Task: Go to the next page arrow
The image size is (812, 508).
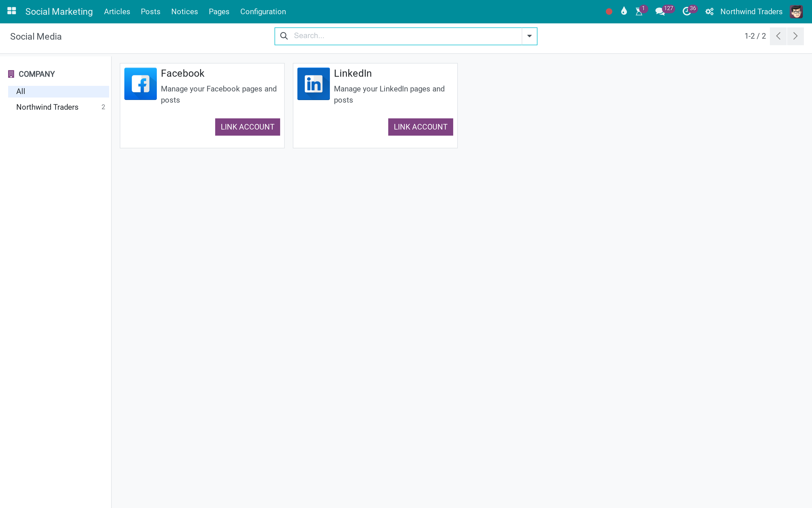Action: (x=795, y=36)
